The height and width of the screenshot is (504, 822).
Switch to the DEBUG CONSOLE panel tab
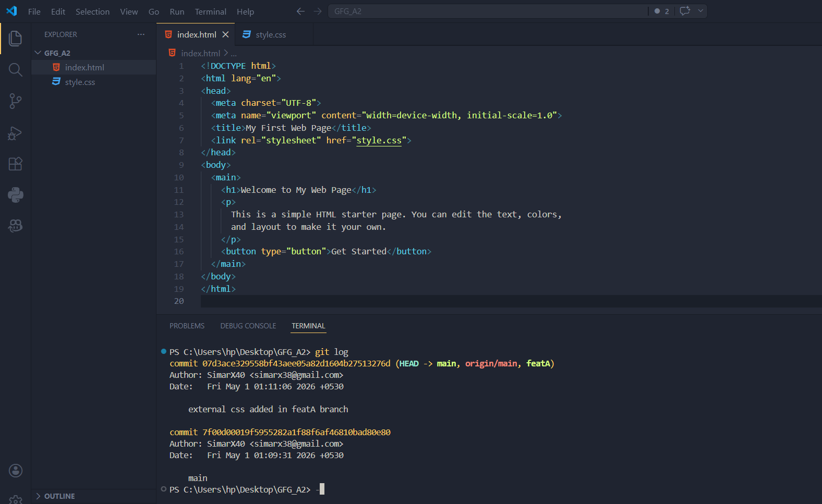click(x=248, y=326)
